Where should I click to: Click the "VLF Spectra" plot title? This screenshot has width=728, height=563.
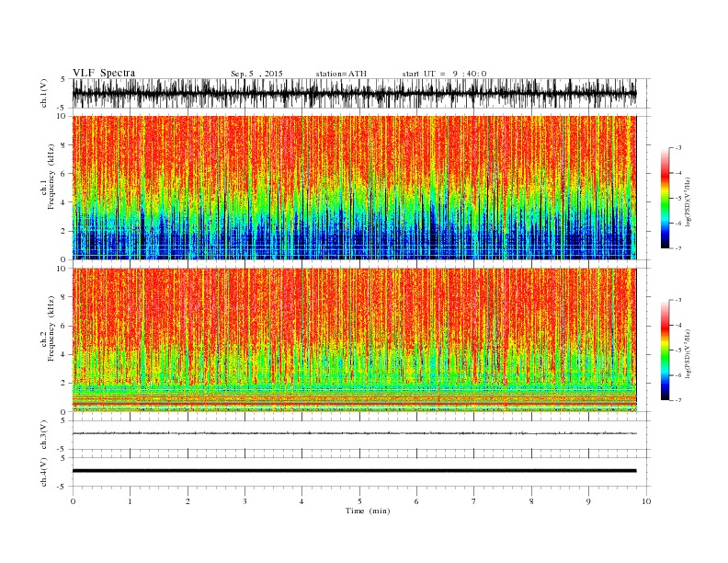click(x=104, y=73)
